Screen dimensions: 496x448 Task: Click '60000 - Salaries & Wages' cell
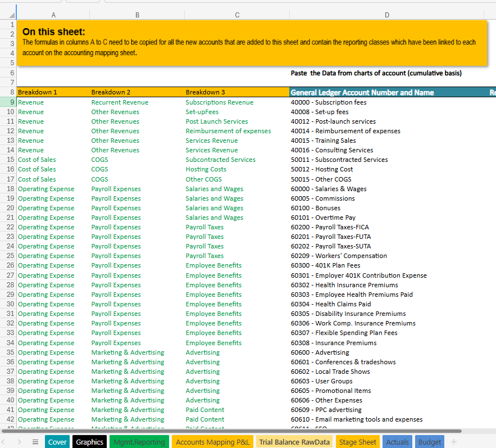point(387,189)
